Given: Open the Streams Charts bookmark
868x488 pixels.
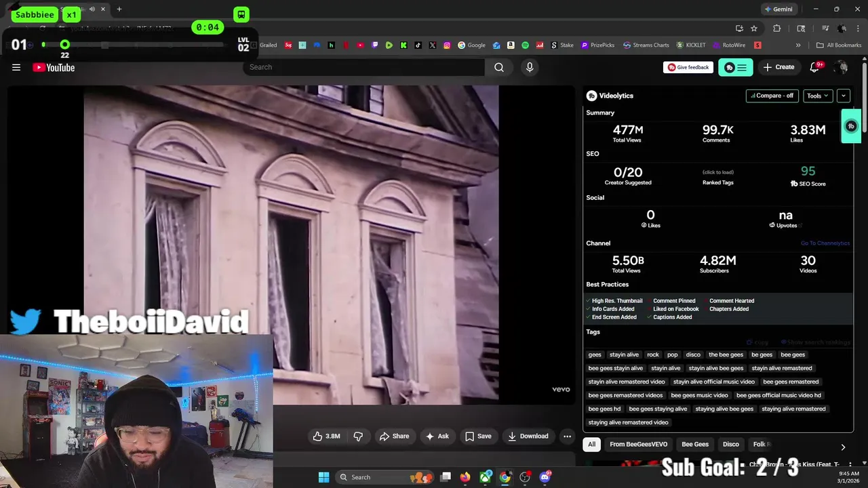Looking at the screenshot, I should (x=646, y=45).
